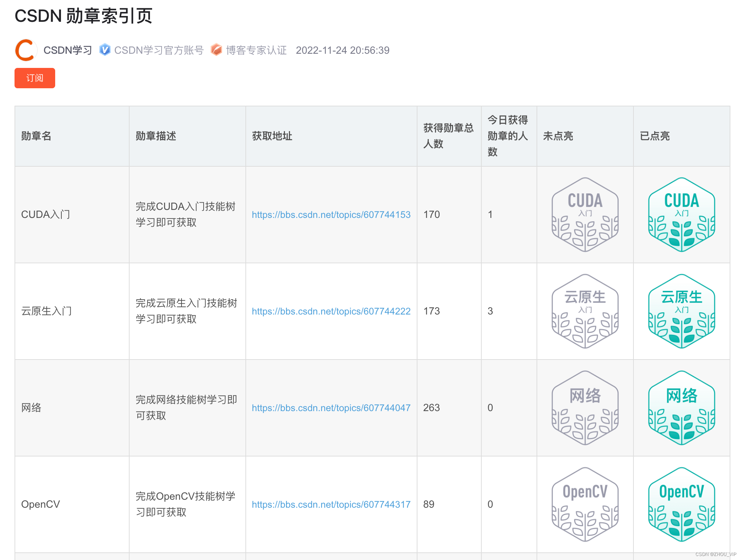Click the gray unlit 云原生 badge

coord(585,311)
